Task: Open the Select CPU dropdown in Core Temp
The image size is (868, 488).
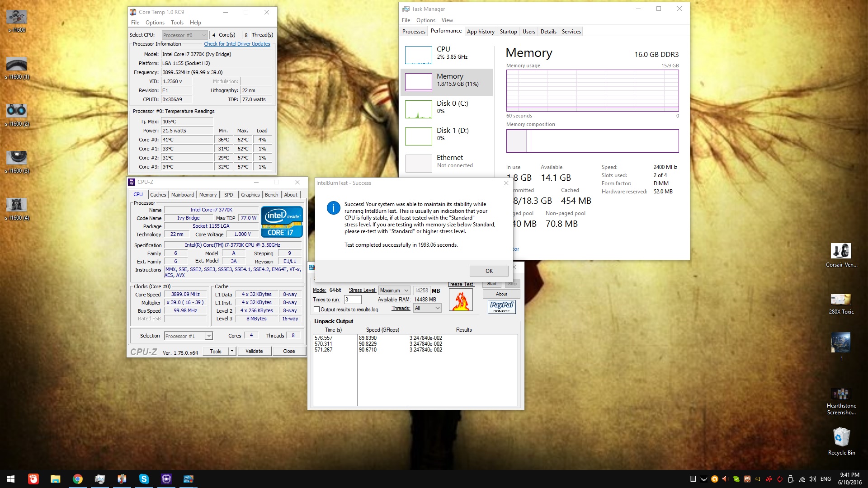Action: (x=184, y=35)
